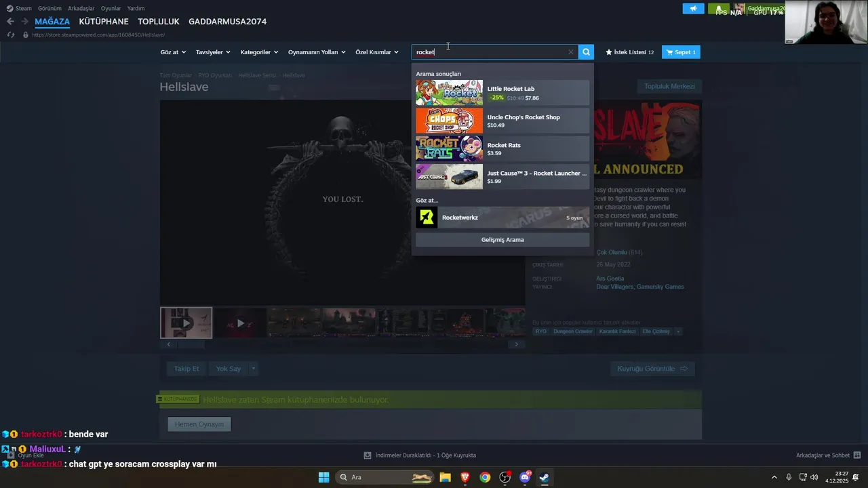Open İstek Listesi wishlist
The image size is (868, 488).
(x=629, y=52)
